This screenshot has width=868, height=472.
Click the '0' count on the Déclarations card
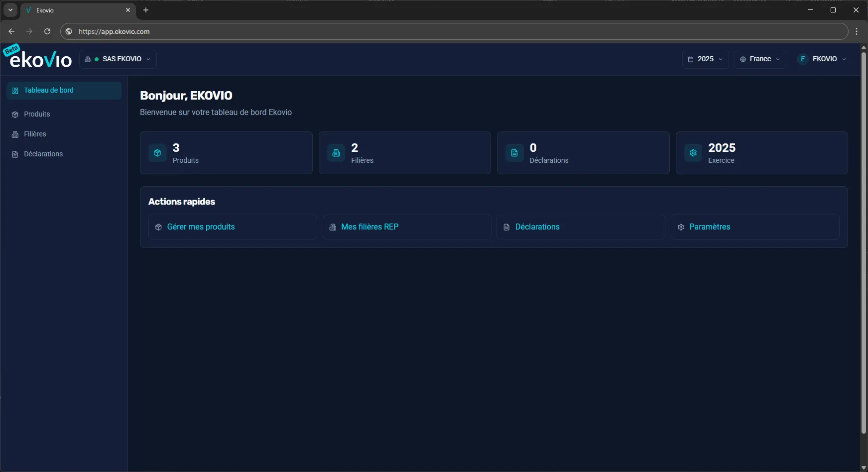pos(533,148)
